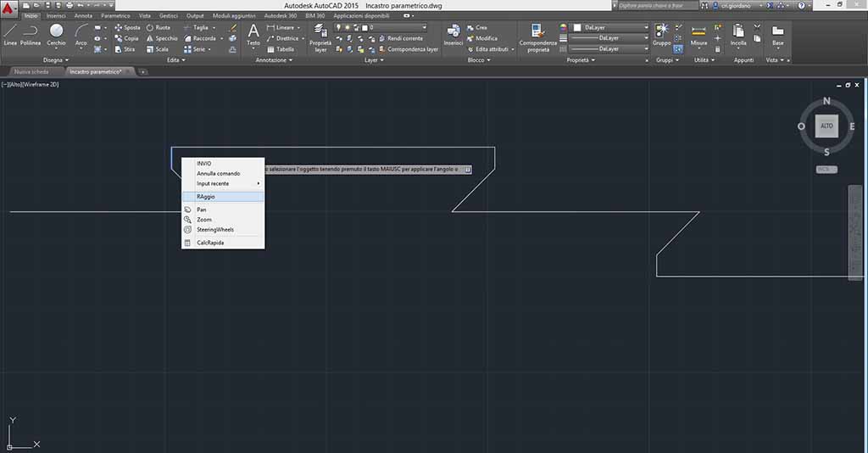Choose RAggio from the context menu

(223, 197)
